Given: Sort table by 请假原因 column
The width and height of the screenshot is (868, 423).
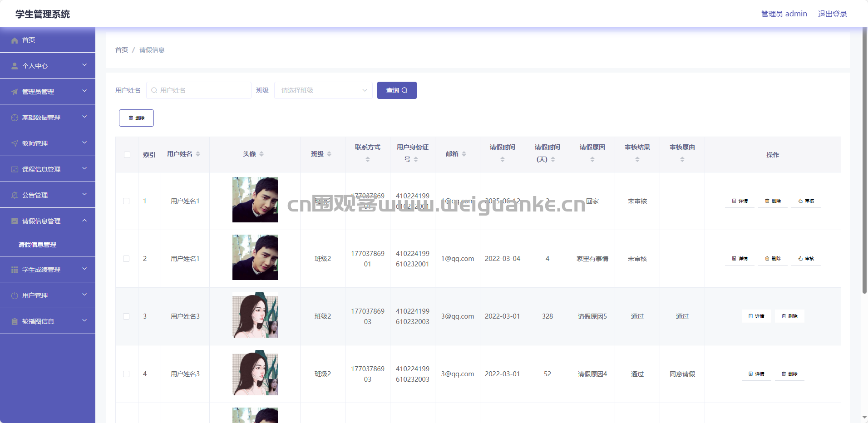Looking at the screenshot, I should 592,159.
